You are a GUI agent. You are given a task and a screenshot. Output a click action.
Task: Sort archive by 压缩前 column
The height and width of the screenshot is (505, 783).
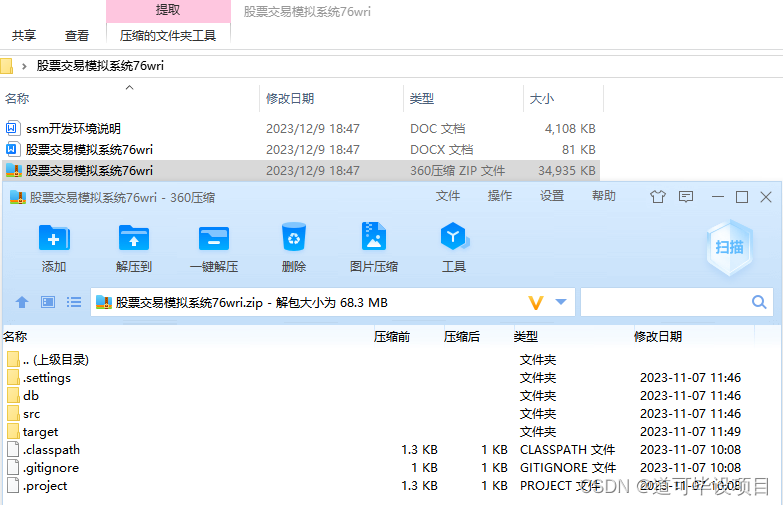[x=392, y=337]
